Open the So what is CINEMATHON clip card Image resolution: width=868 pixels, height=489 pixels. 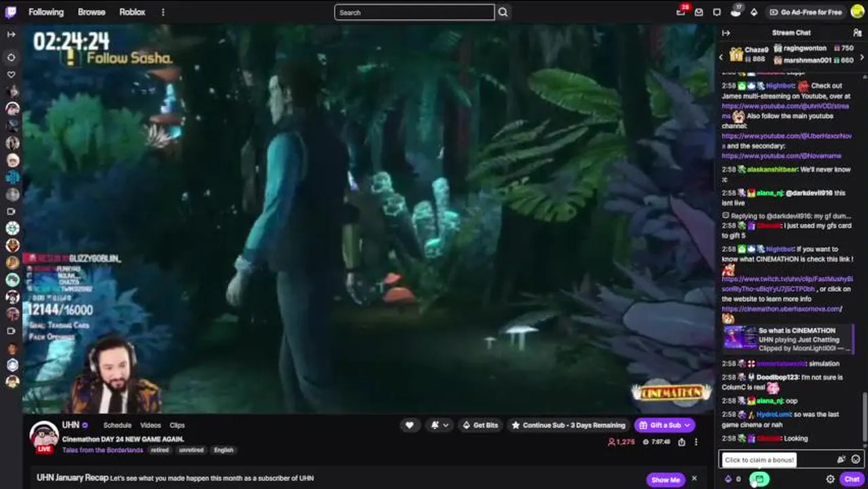click(x=788, y=339)
